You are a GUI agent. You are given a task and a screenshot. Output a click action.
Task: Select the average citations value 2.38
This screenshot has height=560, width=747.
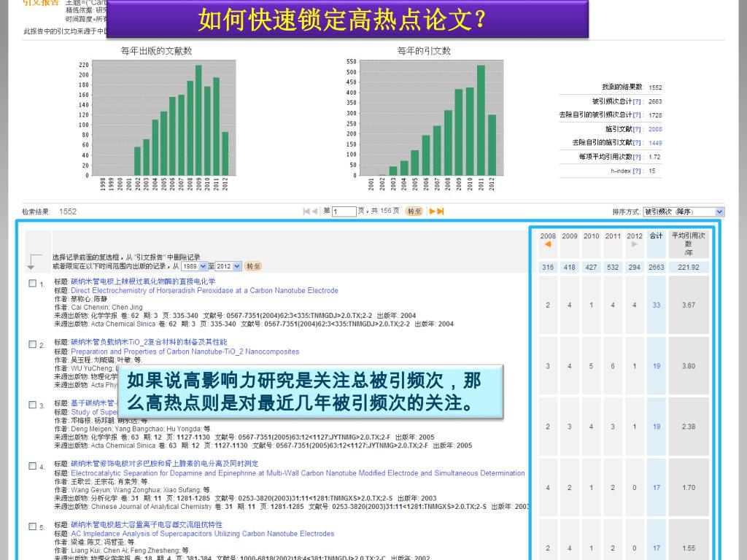click(x=689, y=427)
